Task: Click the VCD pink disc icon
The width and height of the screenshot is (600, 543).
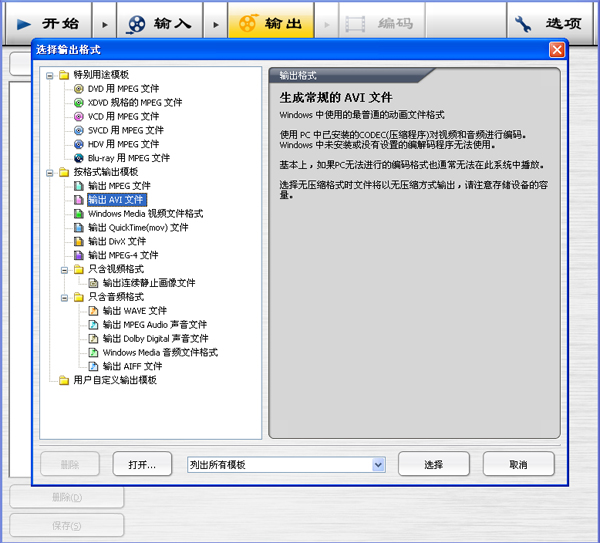Action: click(78, 116)
